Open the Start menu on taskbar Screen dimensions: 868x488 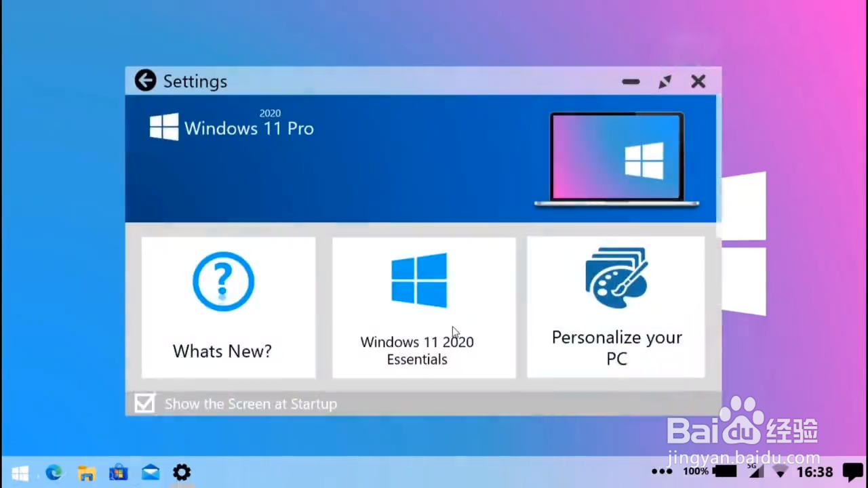click(x=20, y=472)
